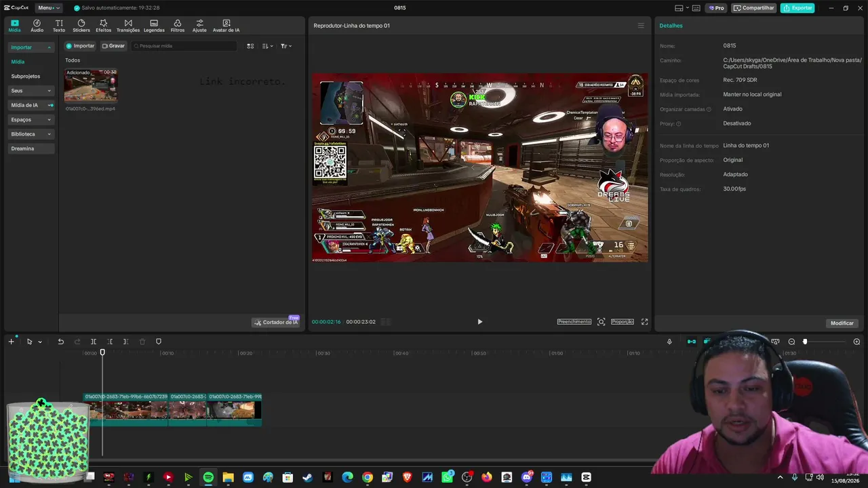This screenshot has height=488, width=868.
Task: Toggle the main track magnet linking
Action: click(691, 342)
